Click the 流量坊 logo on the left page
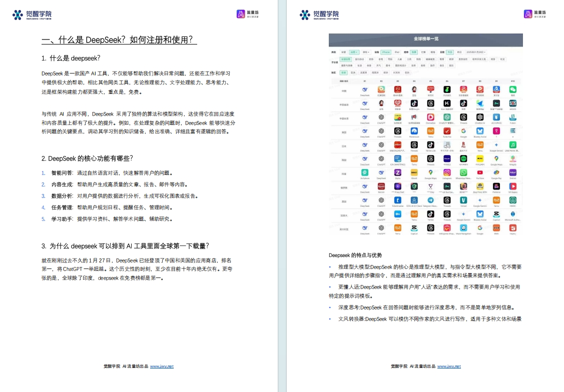The image size is (564, 392). [247, 14]
